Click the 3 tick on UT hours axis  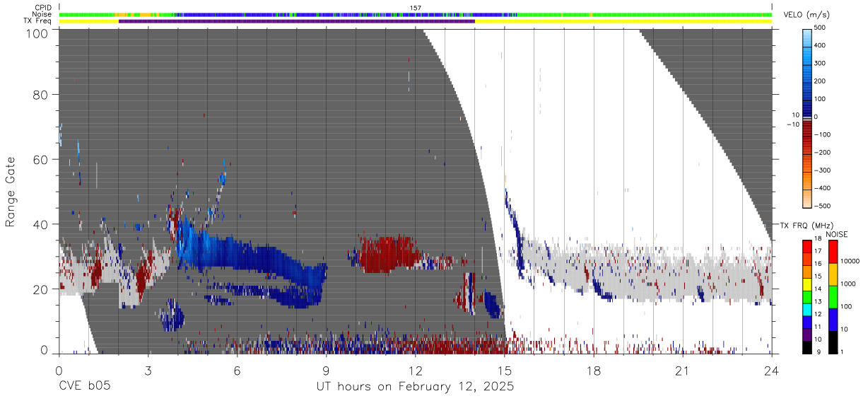click(148, 371)
